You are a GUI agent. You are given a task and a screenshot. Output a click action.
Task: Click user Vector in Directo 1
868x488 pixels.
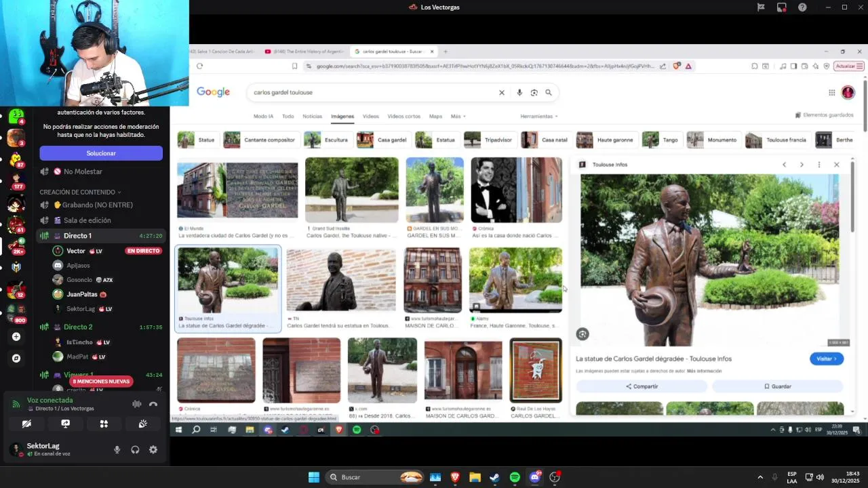point(76,251)
